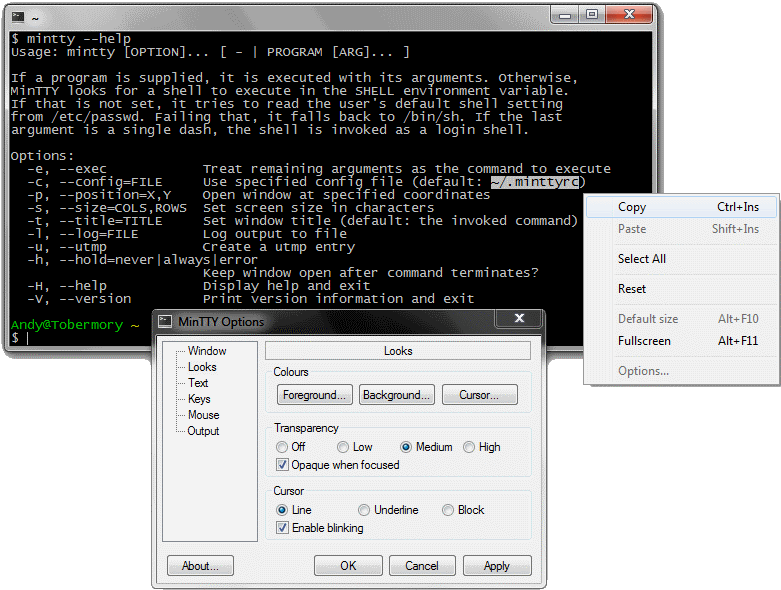This screenshot has width=781, height=590.
Task: Click the '--version' option text in terminal
Action: 95,299
